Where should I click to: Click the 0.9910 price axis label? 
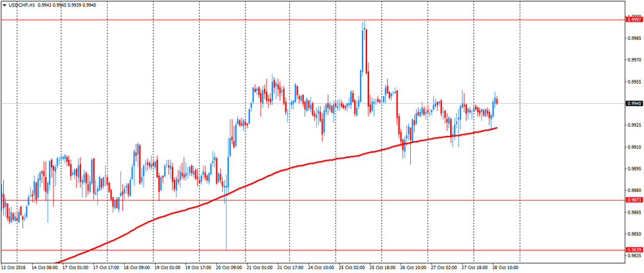click(633, 147)
